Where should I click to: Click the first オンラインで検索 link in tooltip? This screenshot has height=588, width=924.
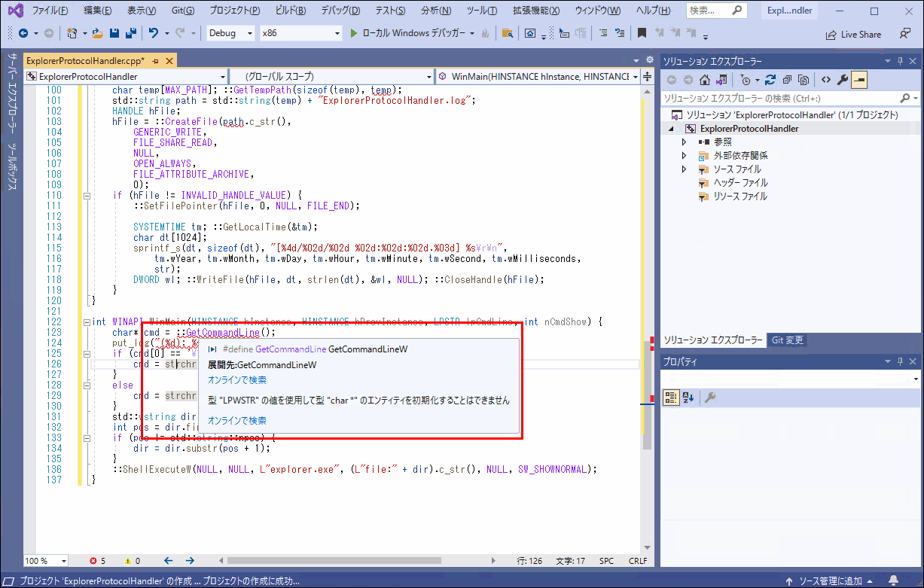tap(236, 380)
